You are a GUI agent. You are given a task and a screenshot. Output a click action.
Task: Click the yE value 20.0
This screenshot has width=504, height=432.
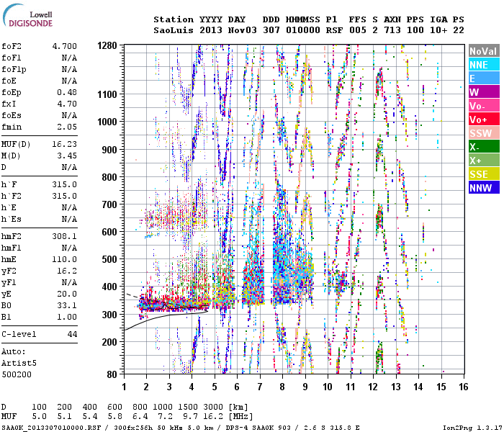[67, 294]
